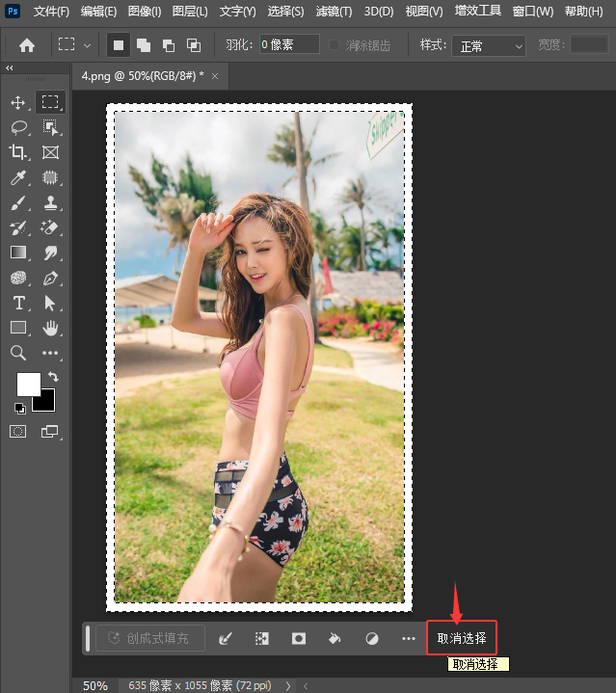Select the History Brush tool
This screenshot has height=693, width=616.
click(17, 227)
